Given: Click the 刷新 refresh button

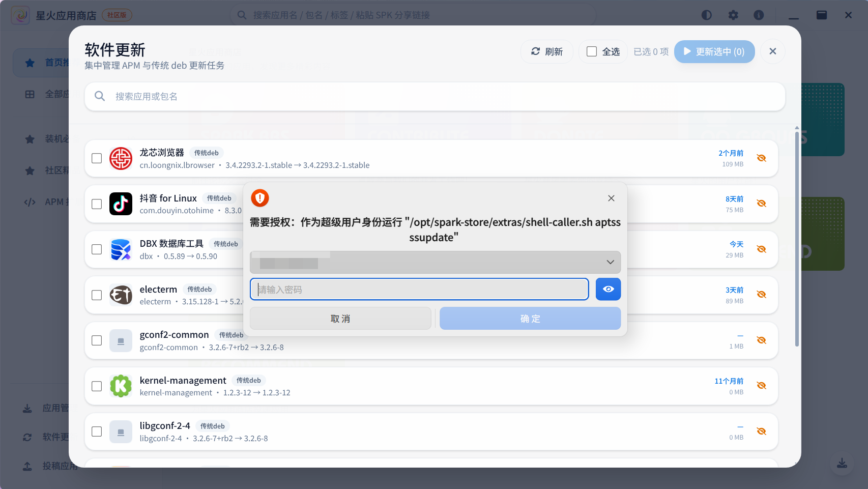Looking at the screenshot, I should [x=547, y=51].
